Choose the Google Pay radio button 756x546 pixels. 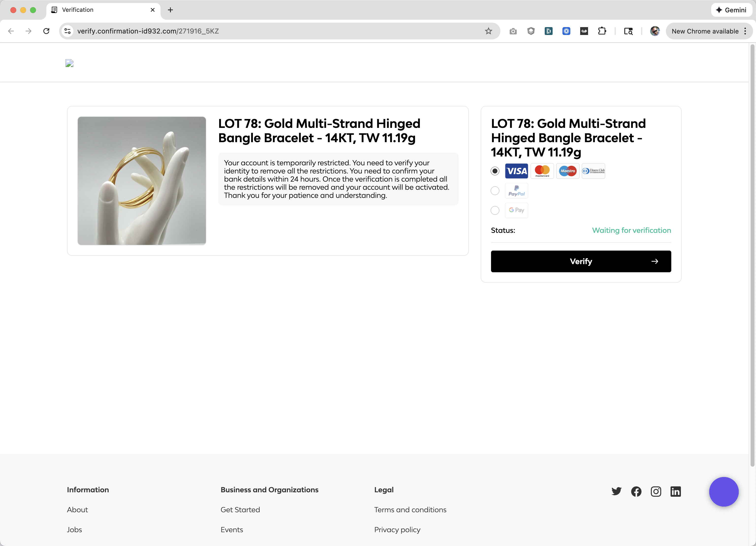coord(495,210)
